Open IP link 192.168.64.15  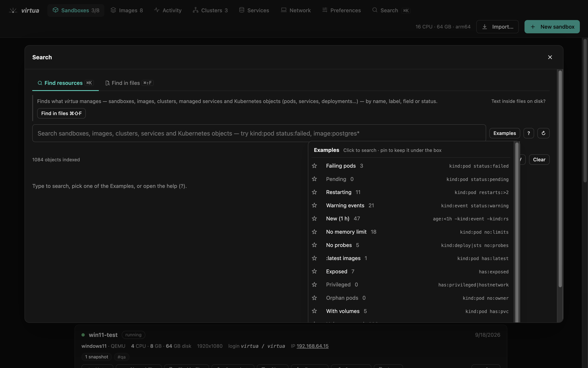(x=312, y=346)
